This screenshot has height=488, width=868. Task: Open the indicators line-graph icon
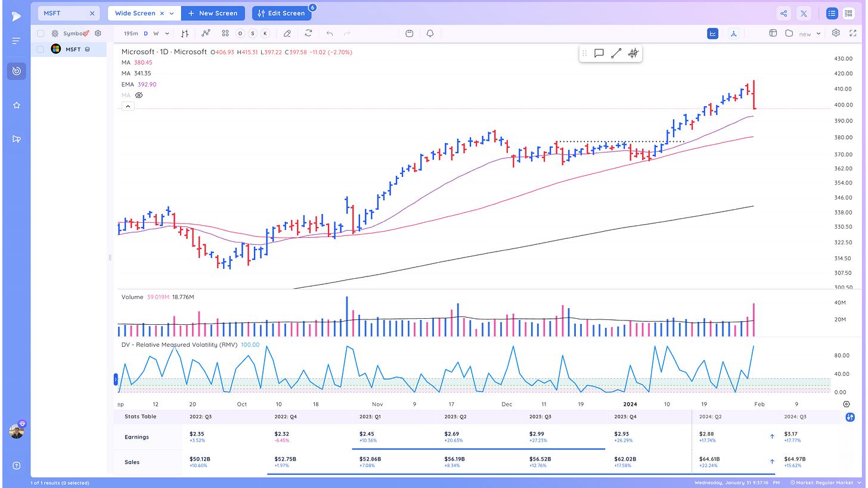coord(206,33)
